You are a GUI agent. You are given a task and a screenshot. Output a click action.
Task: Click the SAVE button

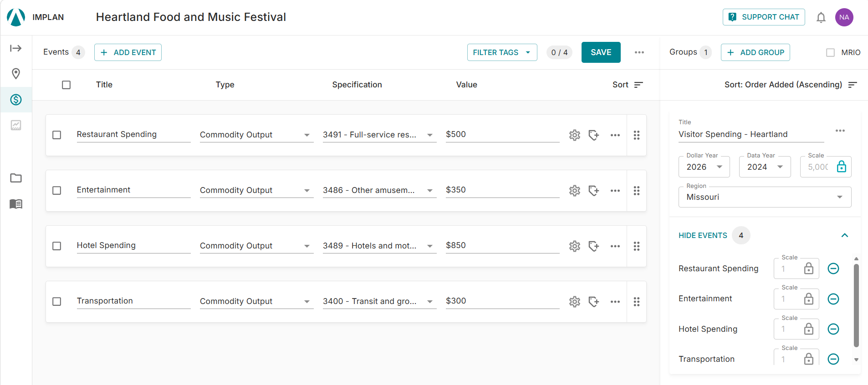pyautogui.click(x=601, y=52)
